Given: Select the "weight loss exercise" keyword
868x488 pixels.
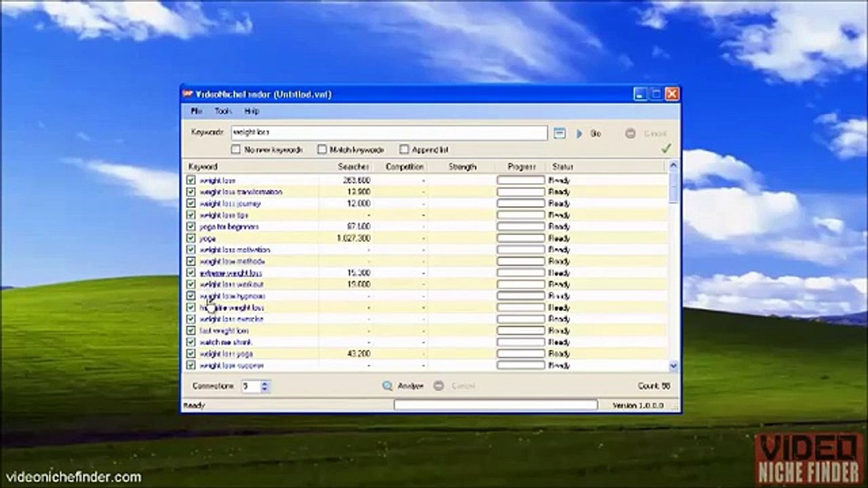Looking at the screenshot, I should coord(232,319).
